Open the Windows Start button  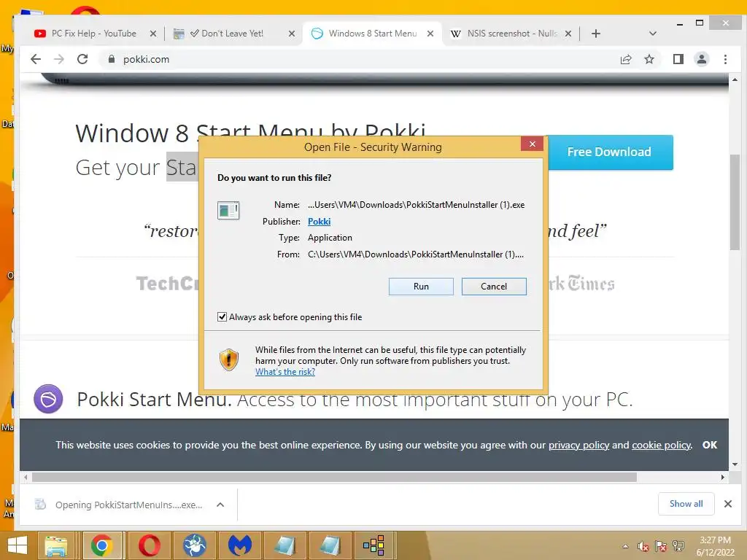point(18,545)
